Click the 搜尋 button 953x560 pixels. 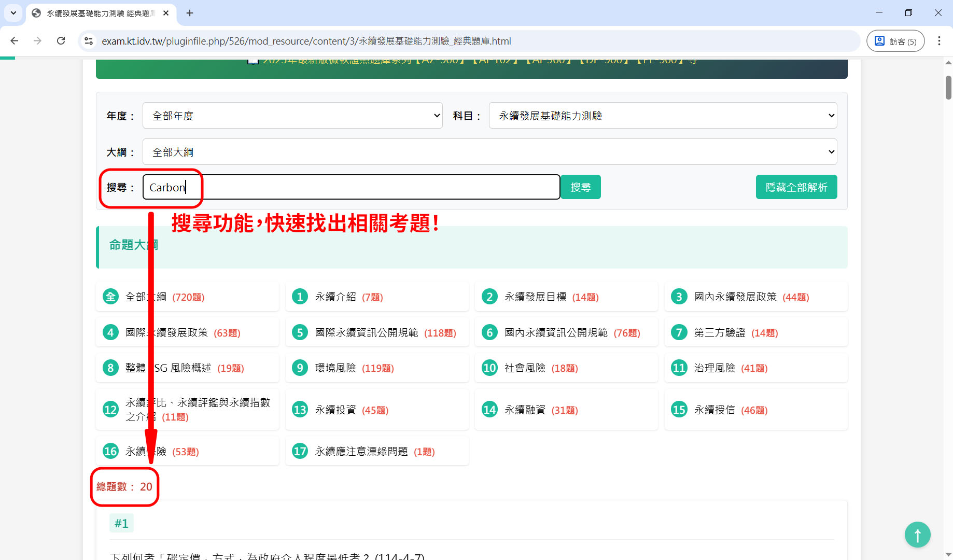(x=580, y=187)
